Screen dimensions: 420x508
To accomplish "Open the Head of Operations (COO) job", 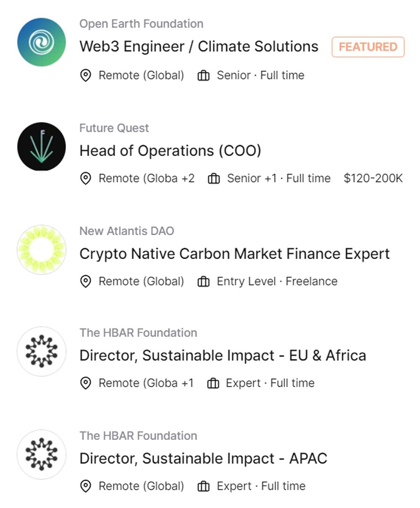I will click(170, 150).
